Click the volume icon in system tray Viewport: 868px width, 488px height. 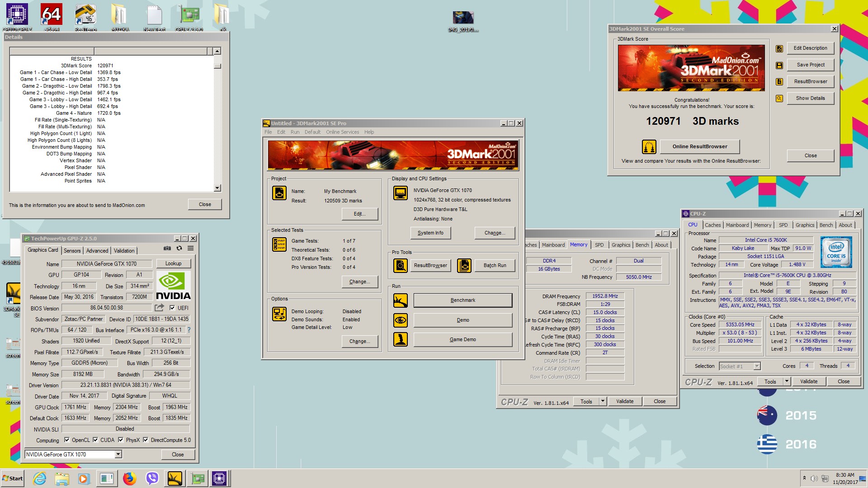coord(814,479)
